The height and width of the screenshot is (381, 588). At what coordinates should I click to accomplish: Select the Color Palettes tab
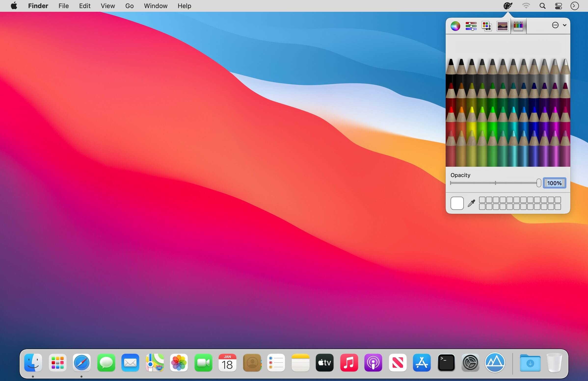(486, 26)
